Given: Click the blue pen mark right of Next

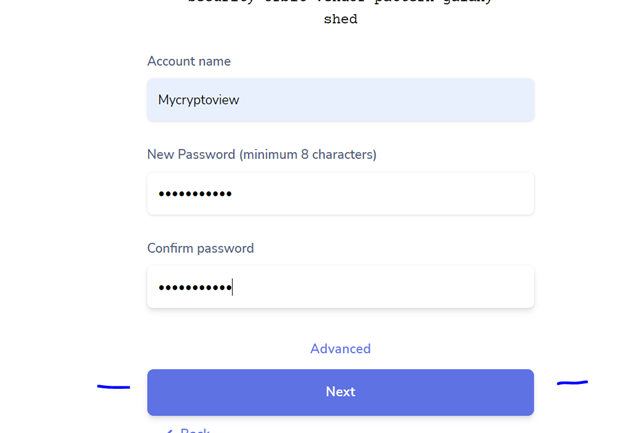Looking at the screenshot, I should pos(572,382).
